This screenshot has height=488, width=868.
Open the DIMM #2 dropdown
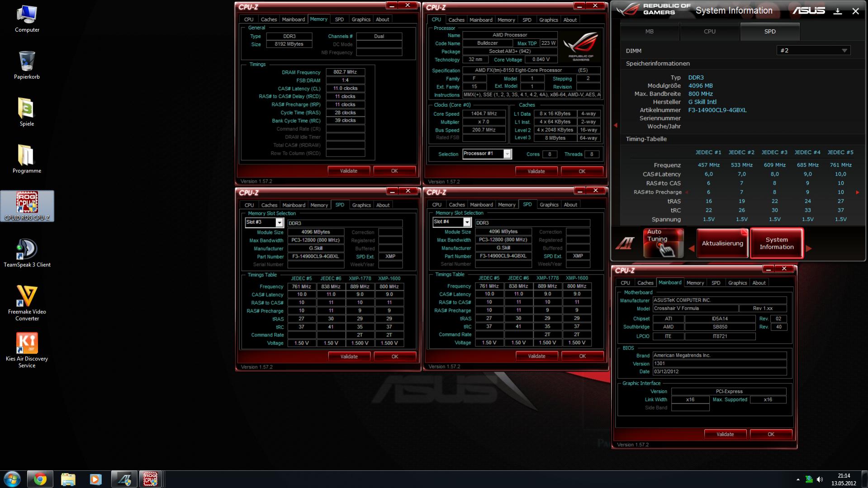coord(813,51)
